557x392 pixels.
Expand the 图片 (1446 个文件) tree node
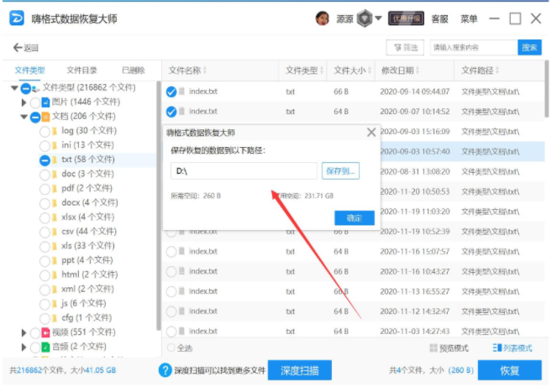coord(24,102)
